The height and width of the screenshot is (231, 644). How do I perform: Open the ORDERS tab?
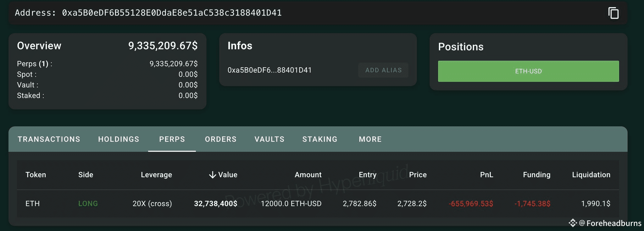[221, 139]
